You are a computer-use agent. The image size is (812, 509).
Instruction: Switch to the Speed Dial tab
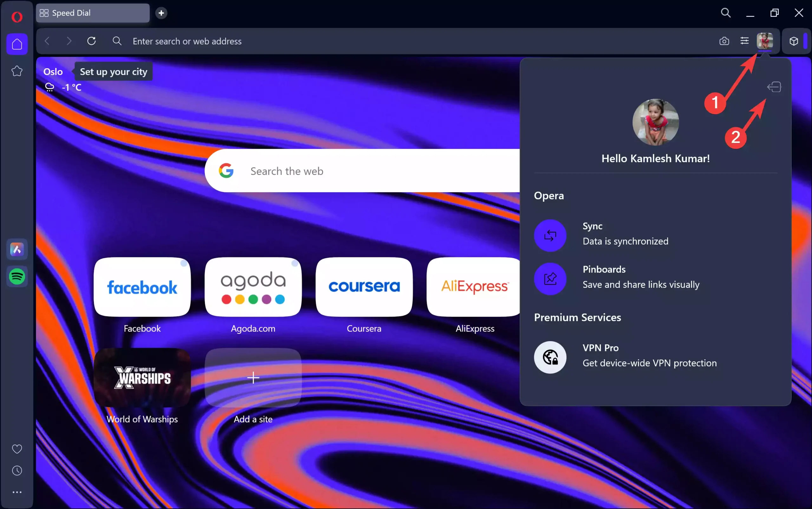pyautogui.click(x=92, y=13)
